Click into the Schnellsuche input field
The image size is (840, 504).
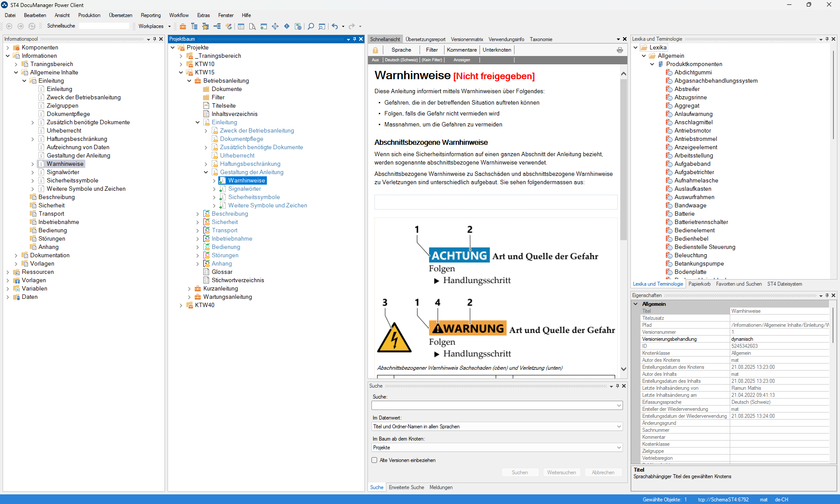point(104,26)
